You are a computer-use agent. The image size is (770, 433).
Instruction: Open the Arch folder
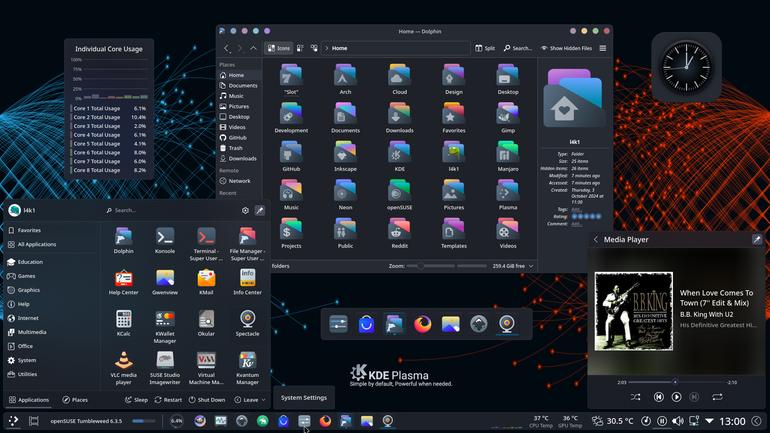coord(345,80)
